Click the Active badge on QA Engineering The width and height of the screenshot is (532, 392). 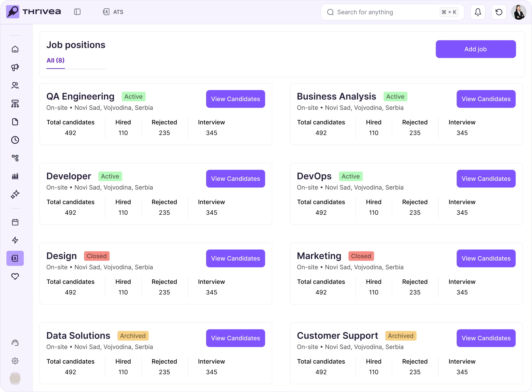point(134,97)
